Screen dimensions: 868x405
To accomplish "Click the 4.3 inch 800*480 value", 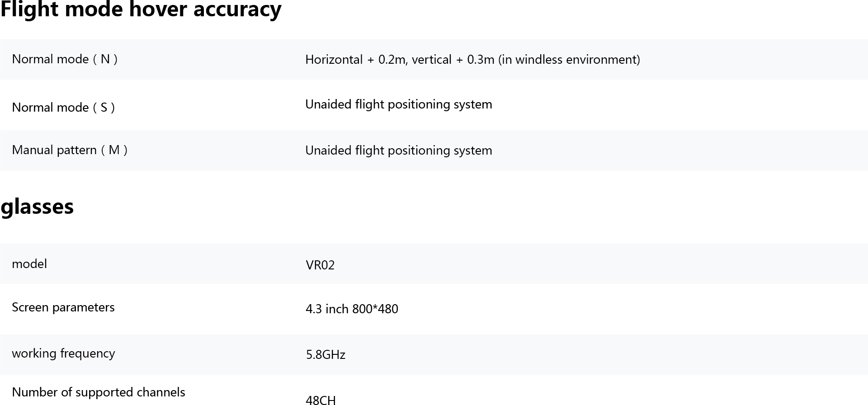I will [x=352, y=309].
